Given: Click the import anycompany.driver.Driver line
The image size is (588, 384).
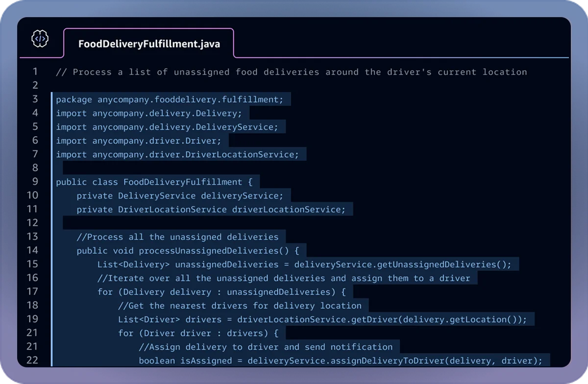Looking at the screenshot, I should click(137, 141).
